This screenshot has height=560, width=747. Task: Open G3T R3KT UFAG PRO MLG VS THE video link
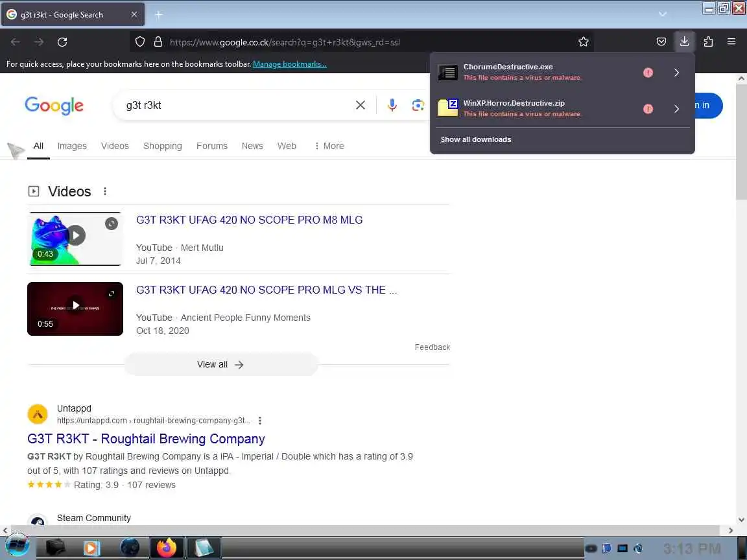pyautogui.click(x=267, y=290)
